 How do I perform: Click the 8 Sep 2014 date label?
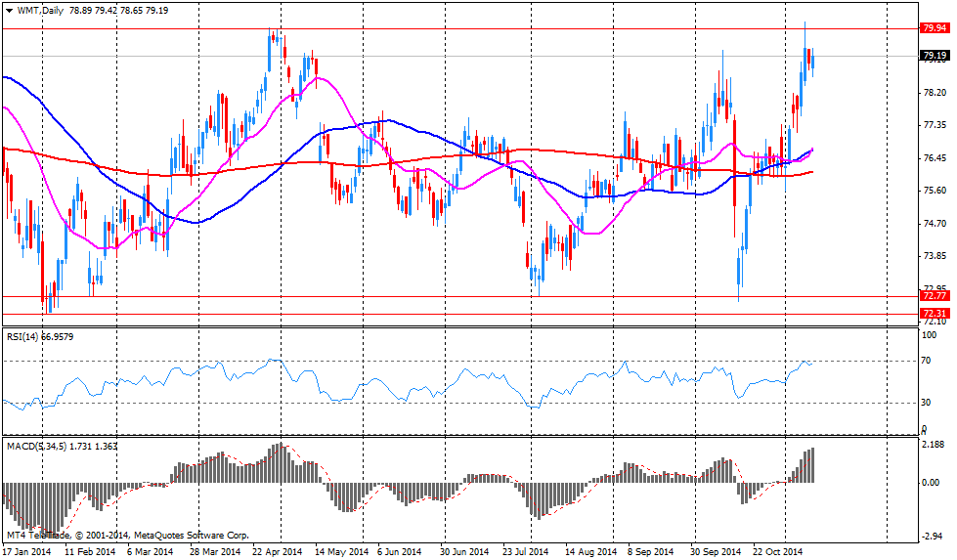click(650, 552)
